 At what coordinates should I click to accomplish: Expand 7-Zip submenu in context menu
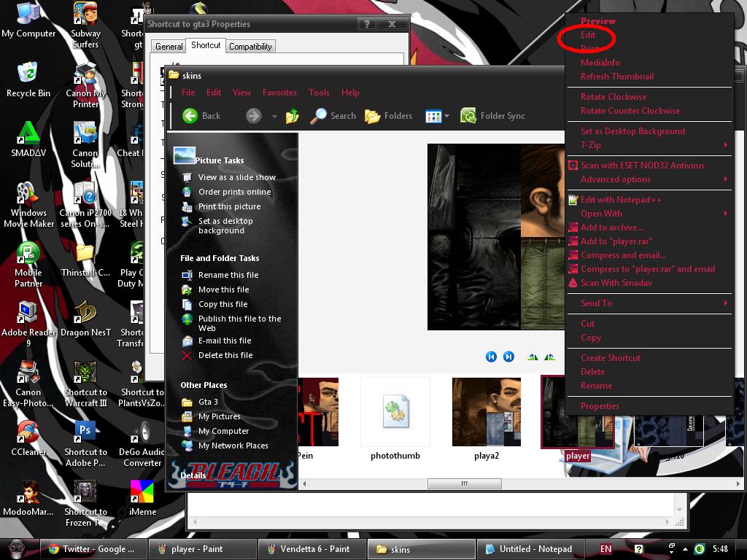pos(649,145)
